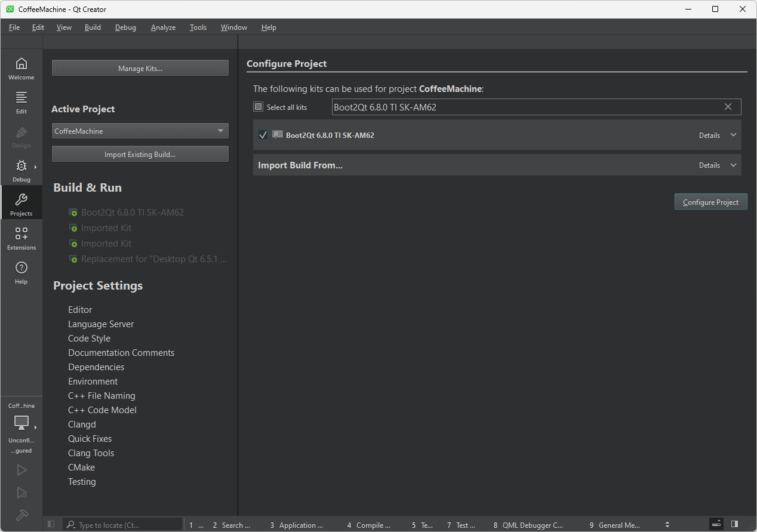
Task: Clear the kit filter text field
Action: [728, 107]
